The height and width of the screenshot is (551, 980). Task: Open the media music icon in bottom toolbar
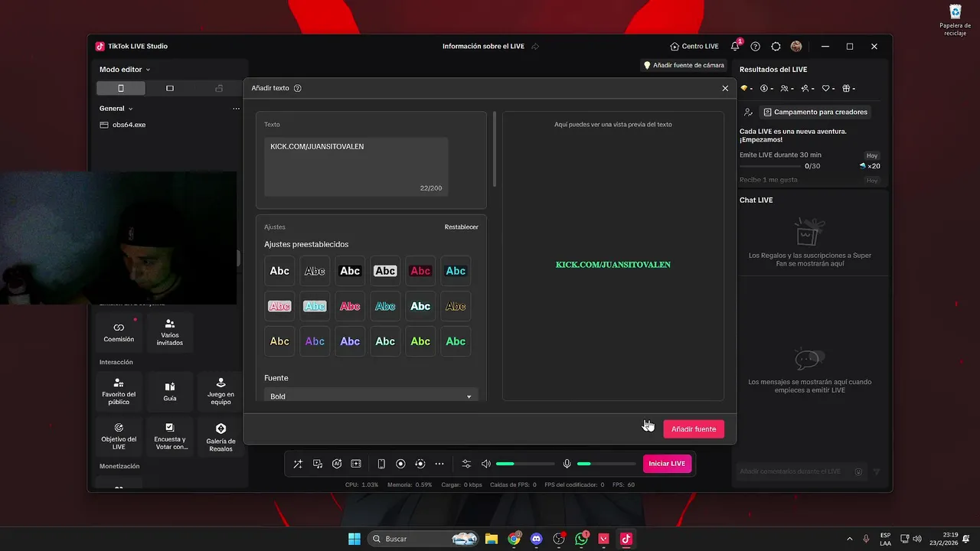(x=318, y=464)
